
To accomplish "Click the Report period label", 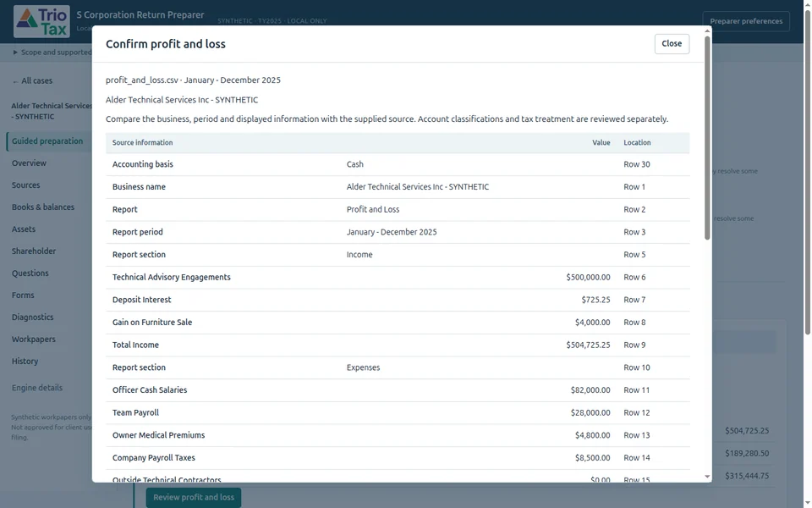I will 138,232.
